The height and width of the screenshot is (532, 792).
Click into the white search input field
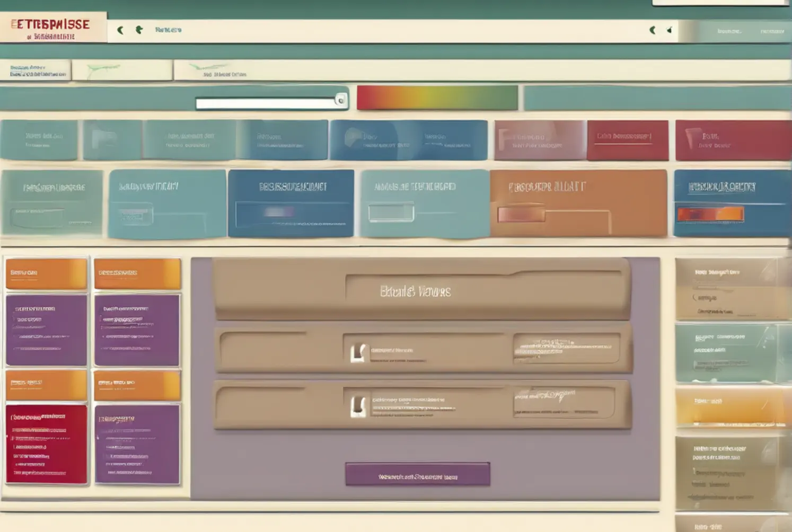(x=265, y=103)
